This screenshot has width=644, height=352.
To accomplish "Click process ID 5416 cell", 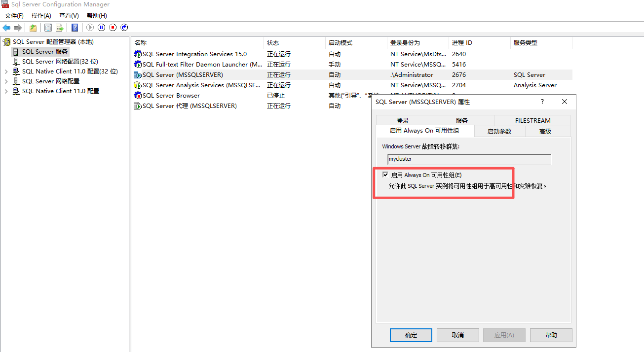I will (x=459, y=65).
